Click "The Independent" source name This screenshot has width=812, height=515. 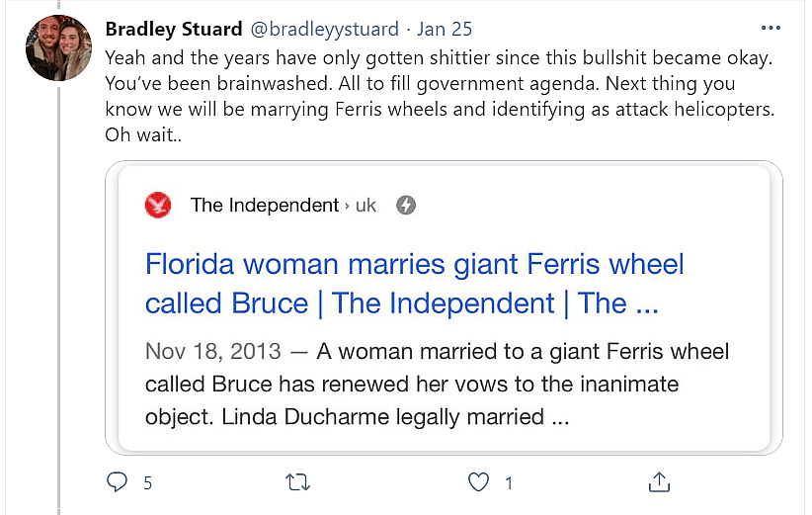pyautogui.click(x=265, y=206)
